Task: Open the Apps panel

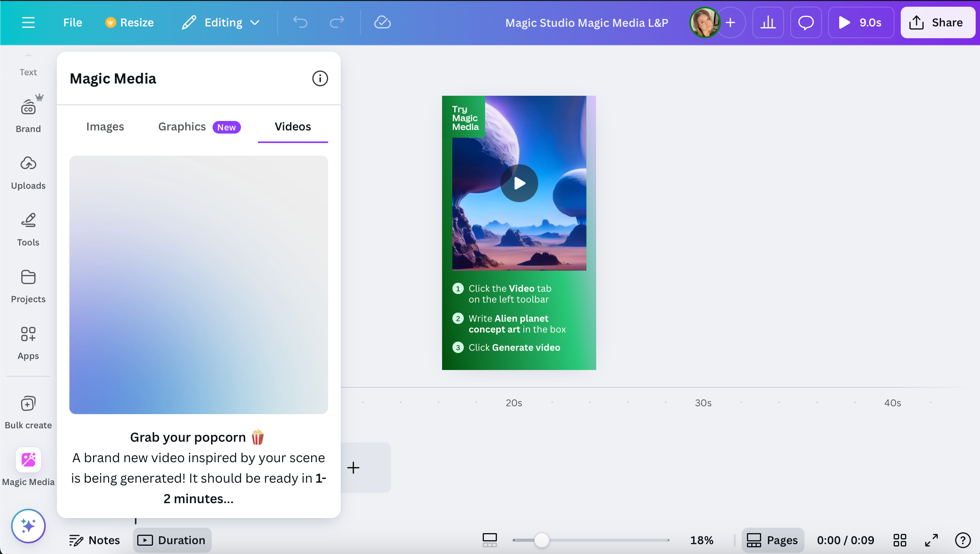Action: [x=28, y=342]
